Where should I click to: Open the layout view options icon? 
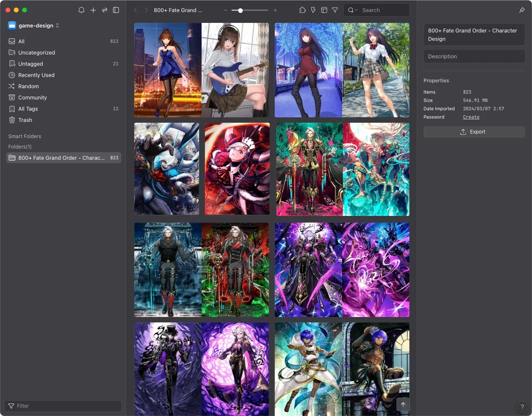pyautogui.click(x=324, y=10)
